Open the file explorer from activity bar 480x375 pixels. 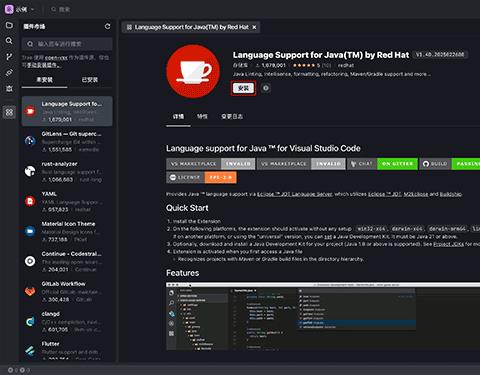[x=9, y=25]
